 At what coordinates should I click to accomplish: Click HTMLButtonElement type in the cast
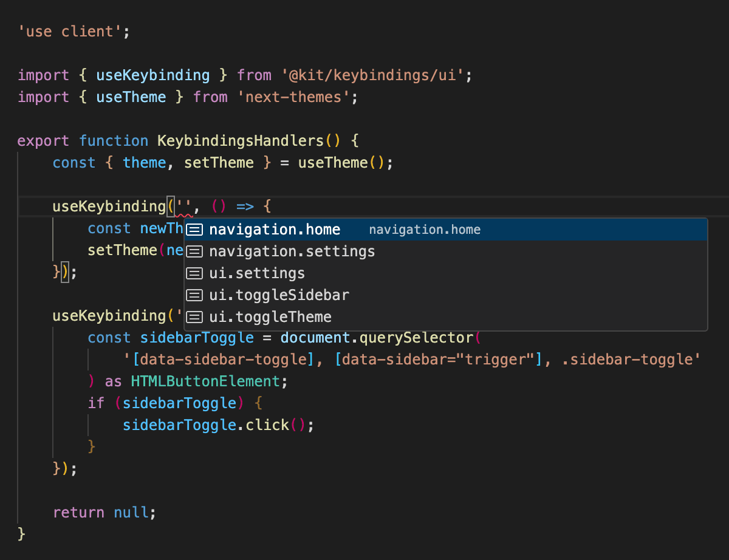coord(205,381)
